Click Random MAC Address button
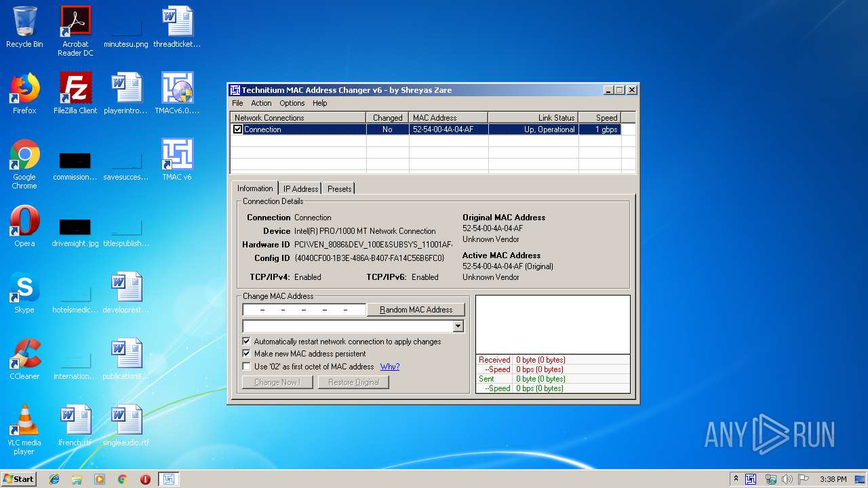This screenshot has width=868, height=488. [x=416, y=310]
